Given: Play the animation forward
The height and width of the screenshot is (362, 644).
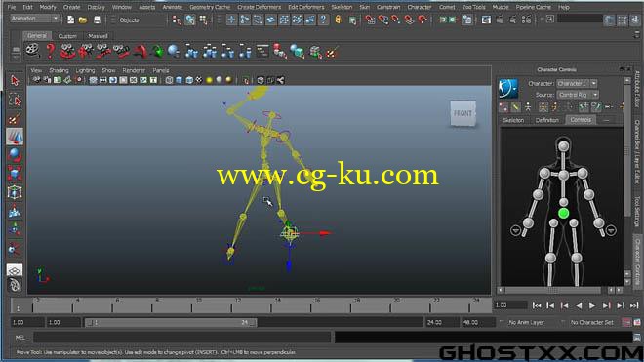Looking at the screenshot, I should click(592, 305).
